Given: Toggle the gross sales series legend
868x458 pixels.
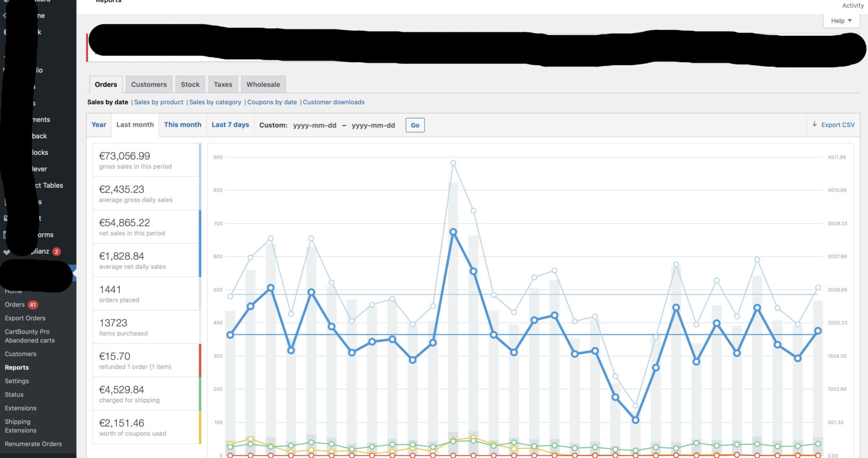Looking at the screenshot, I should (x=146, y=160).
